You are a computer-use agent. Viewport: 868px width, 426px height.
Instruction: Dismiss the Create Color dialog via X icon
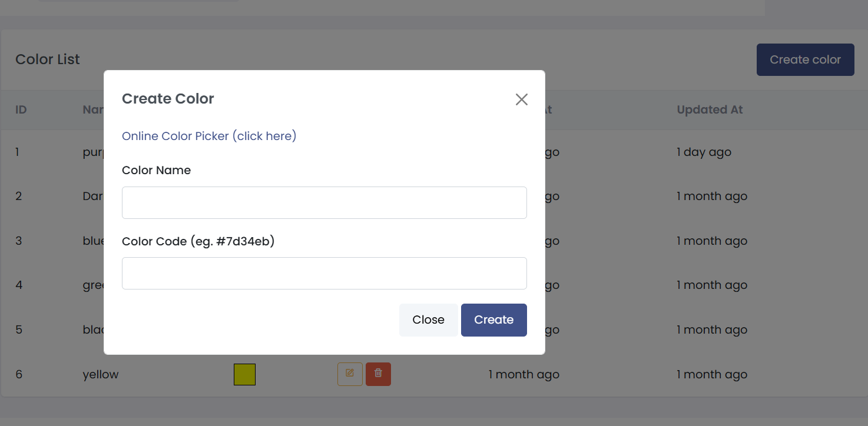[x=521, y=99]
